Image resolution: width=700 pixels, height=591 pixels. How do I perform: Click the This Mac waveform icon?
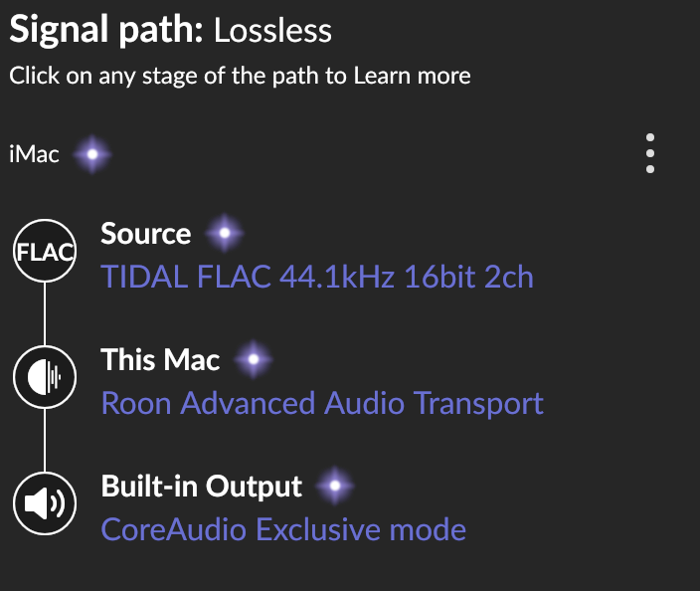pyautogui.click(x=45, y=378)
